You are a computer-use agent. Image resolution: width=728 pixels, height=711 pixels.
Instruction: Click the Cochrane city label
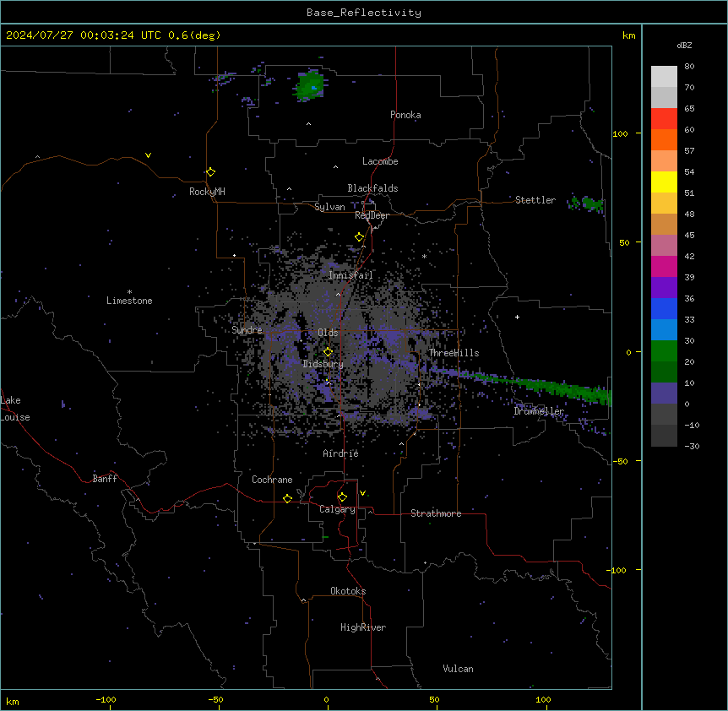(x=272, y=480)
